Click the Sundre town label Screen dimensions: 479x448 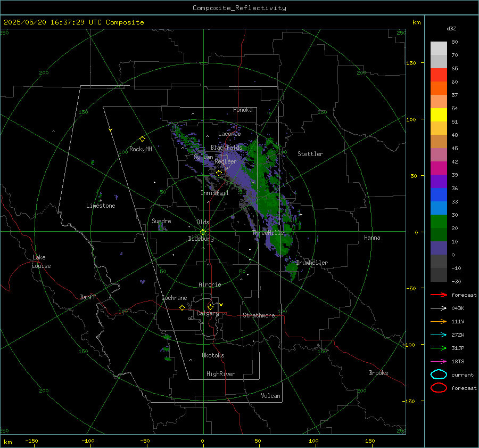coord(161,221)
